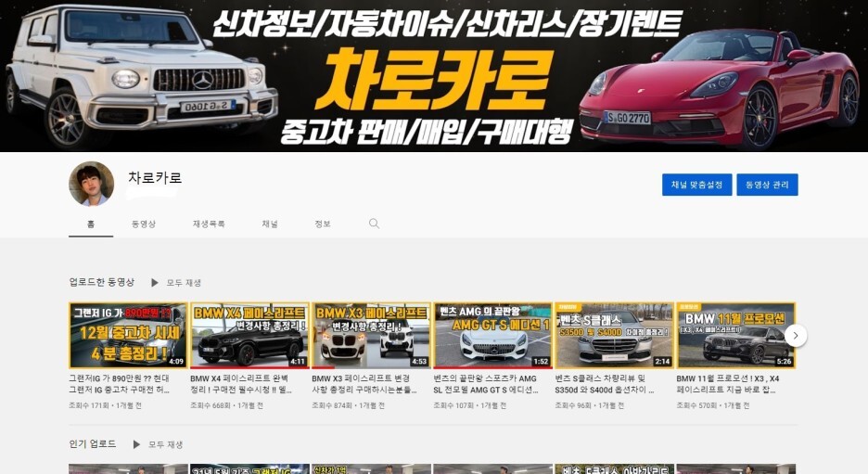Click the play icon beside 업로드한 동영상
This screenshot has height=474, width=868.
click(155, 282)
